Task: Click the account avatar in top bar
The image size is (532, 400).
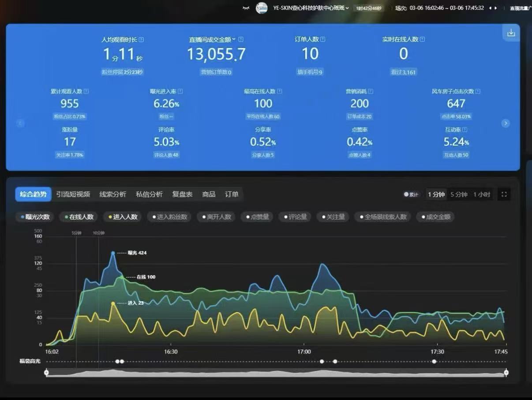Action: point(262,8)
